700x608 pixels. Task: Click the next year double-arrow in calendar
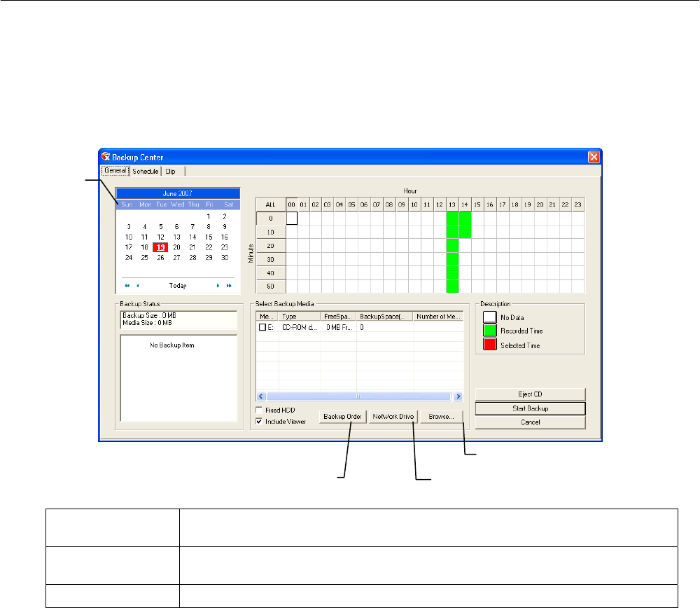(x=229, y=286)
